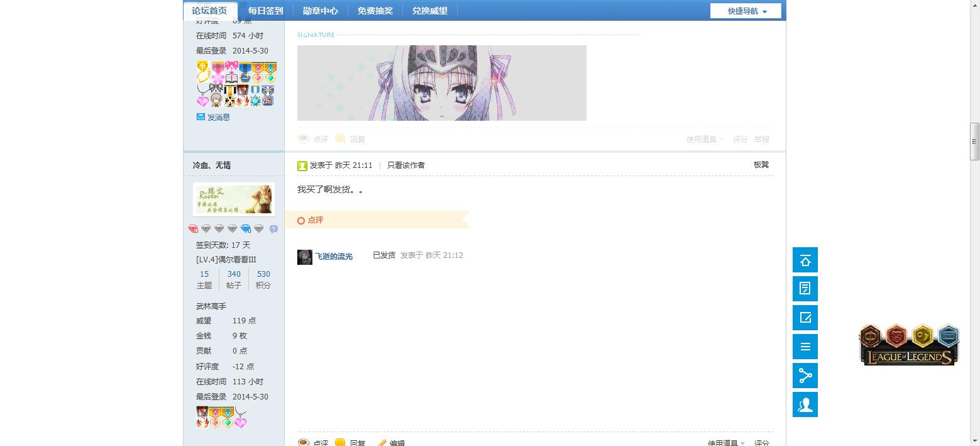Click the yellow wing medal above 发消息
This screenshot has height=446, width=980.
tap(202, 72)
